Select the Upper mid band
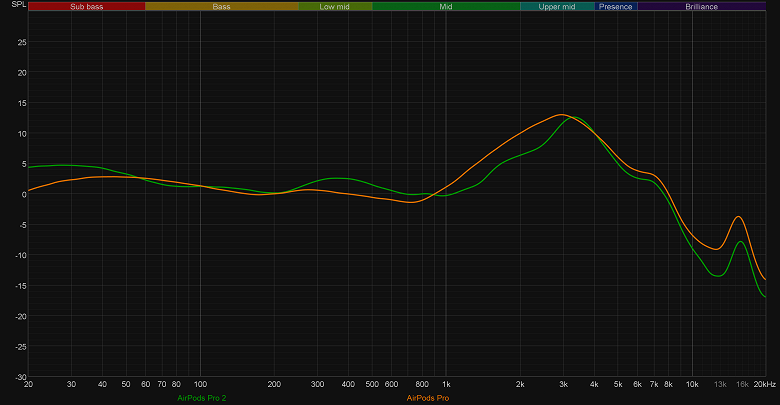Screen dimensions: 780x405 pyautogui.click(x=557, y=6)
